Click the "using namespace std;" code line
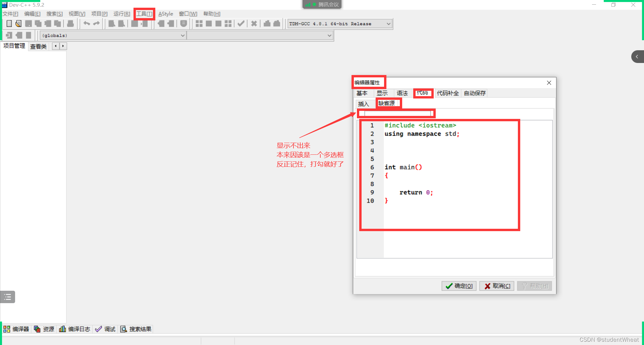The image size is (644, 345). tap(422, 134)
